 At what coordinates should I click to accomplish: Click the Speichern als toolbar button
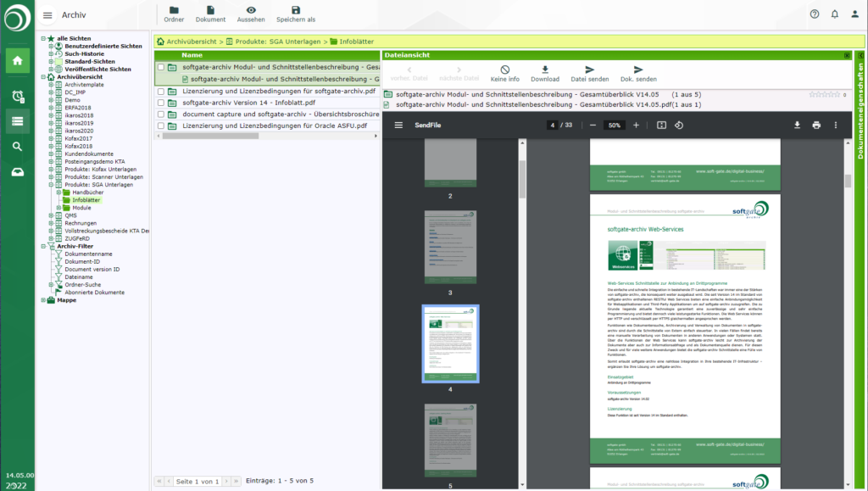296,14
